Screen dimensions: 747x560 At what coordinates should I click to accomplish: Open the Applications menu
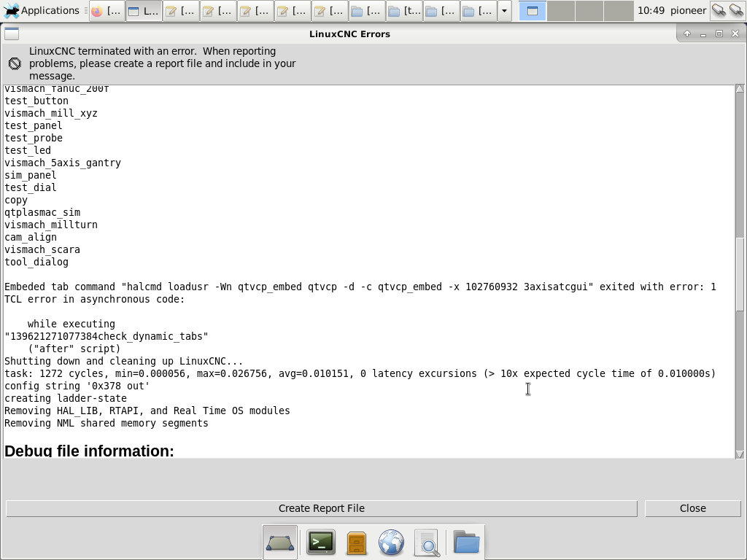pos(42,11)
